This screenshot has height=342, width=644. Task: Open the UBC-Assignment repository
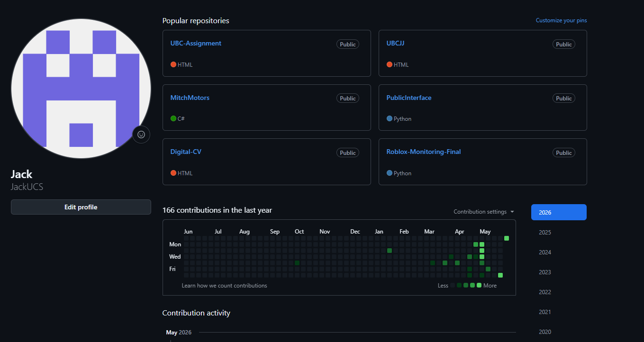[x=196, y=43]
